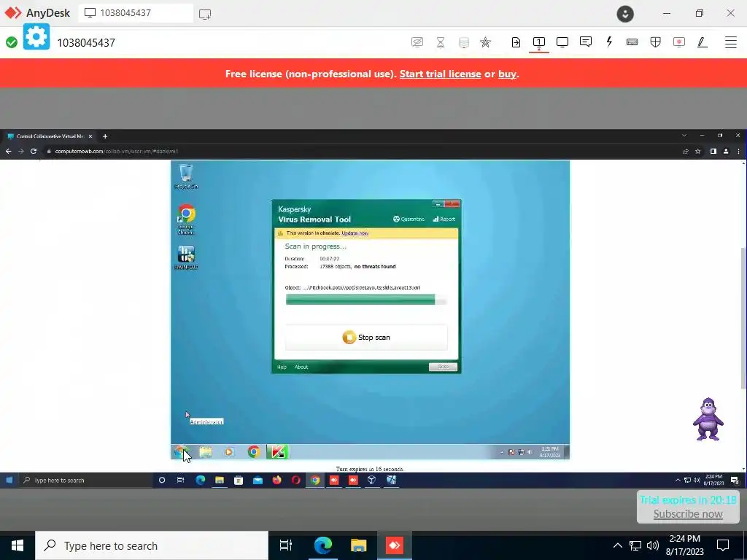Click the local Task View taskbar icon
This screenshot has height=560, width=747.
coord(286,545)
